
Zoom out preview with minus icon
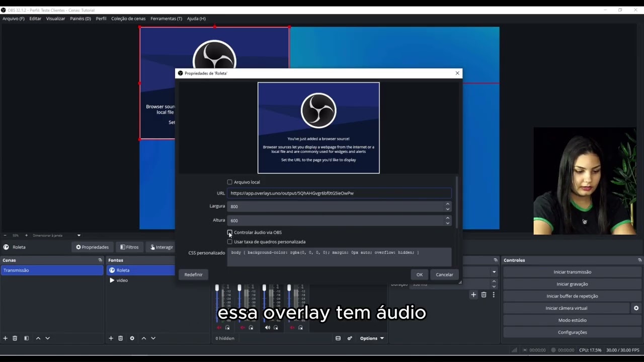point(5,235)
